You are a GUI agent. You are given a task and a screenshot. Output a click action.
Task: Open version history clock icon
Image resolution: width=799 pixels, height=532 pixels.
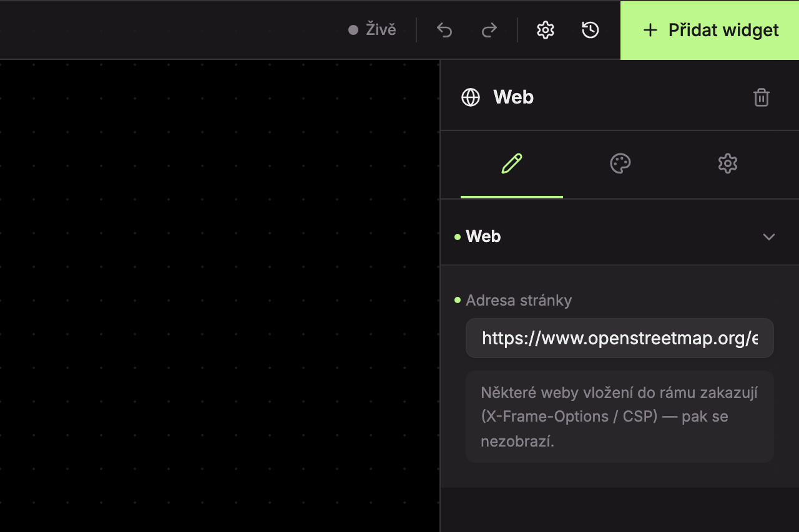(x=591, y=30)
